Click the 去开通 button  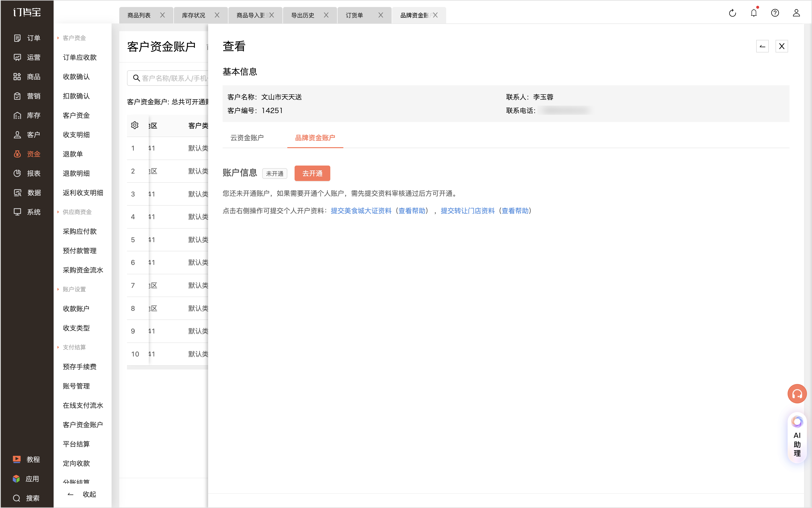click(312, 173)
